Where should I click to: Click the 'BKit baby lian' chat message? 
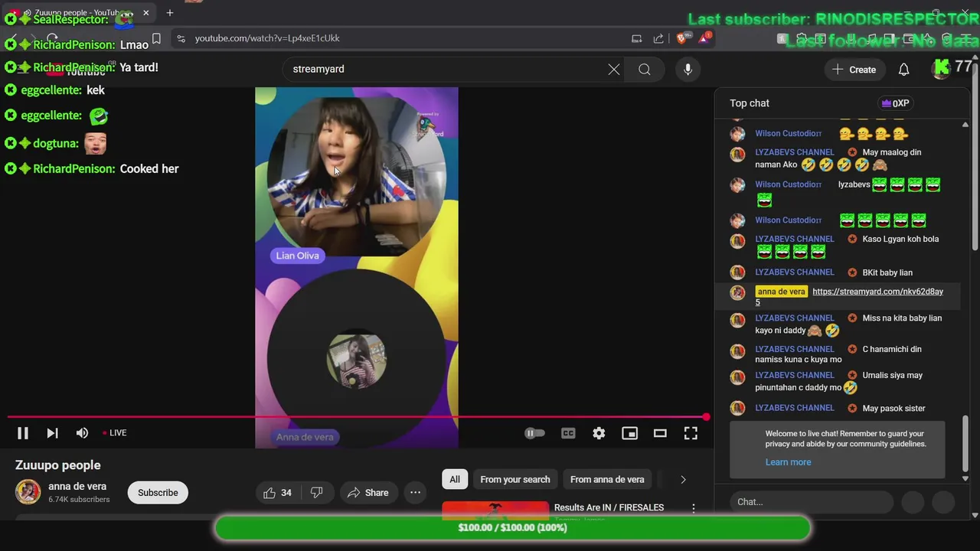click(x=887, y=272)
